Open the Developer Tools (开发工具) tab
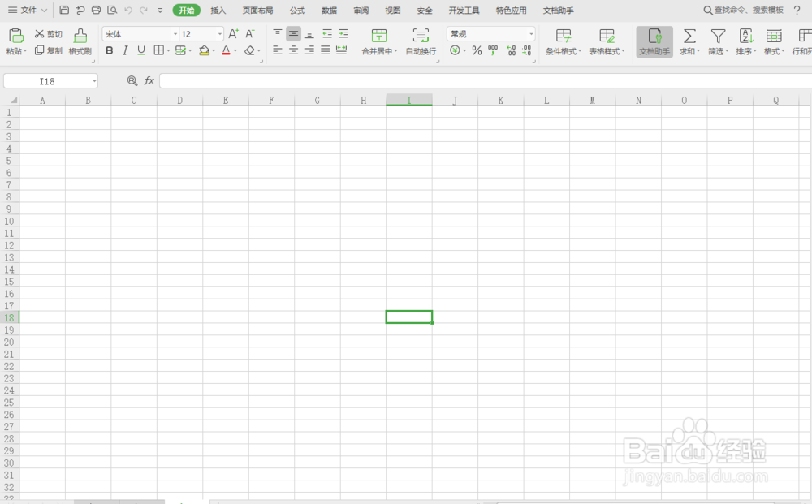812x504 pixels. (464, 11)
